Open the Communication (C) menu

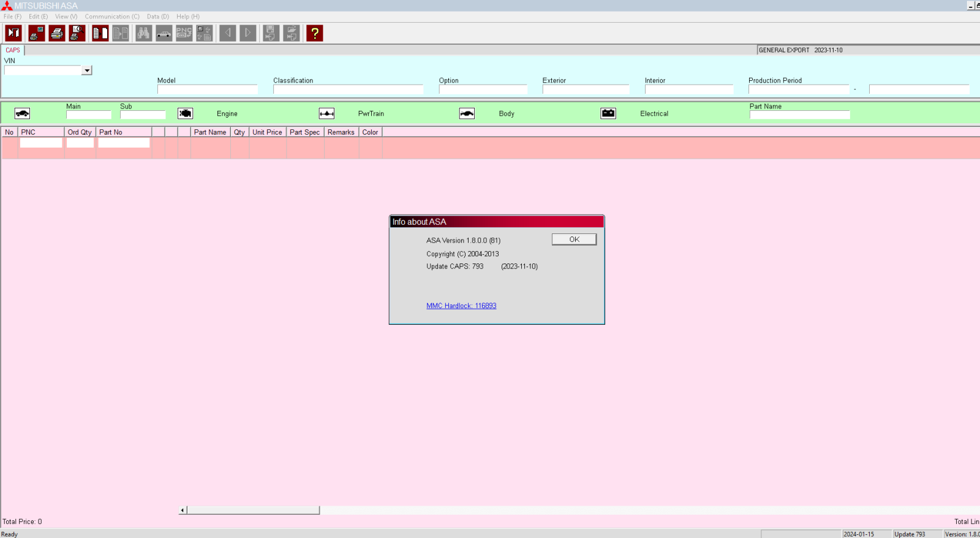[x=112, y=17]
